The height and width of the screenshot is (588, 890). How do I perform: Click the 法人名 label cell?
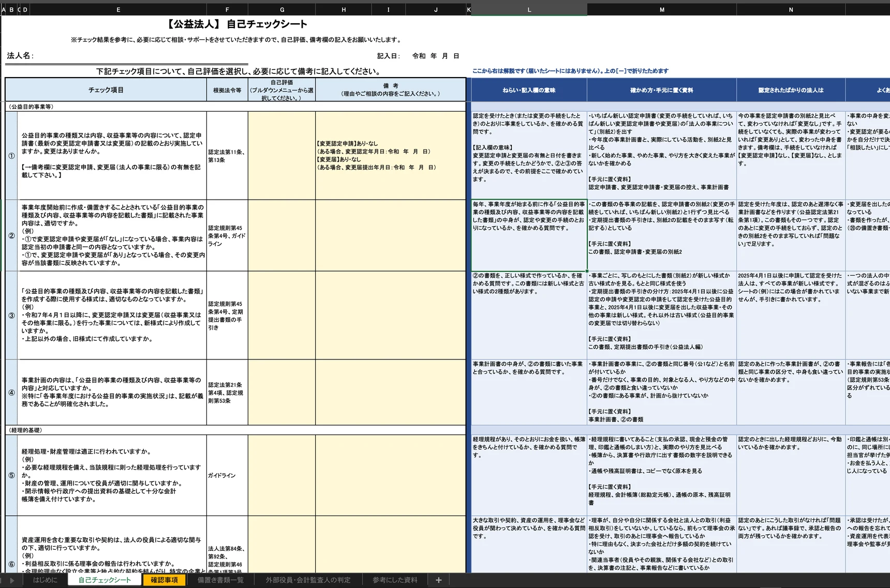(x=20, y=56)
